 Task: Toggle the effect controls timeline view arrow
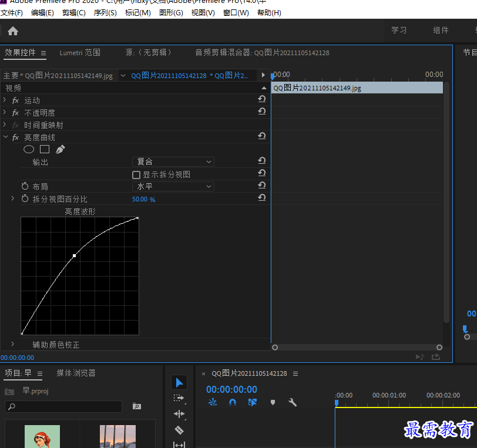(263, 75)
